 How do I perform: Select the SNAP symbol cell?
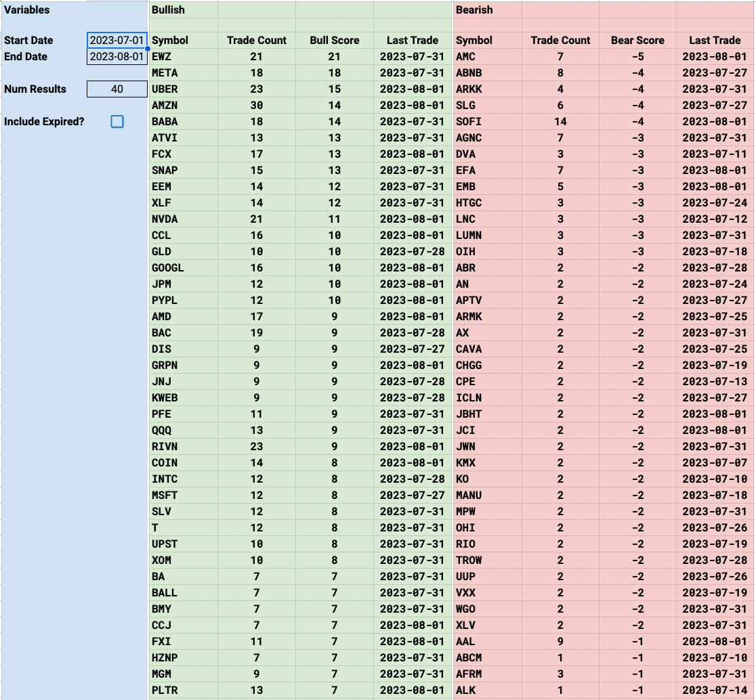(183, 171)
